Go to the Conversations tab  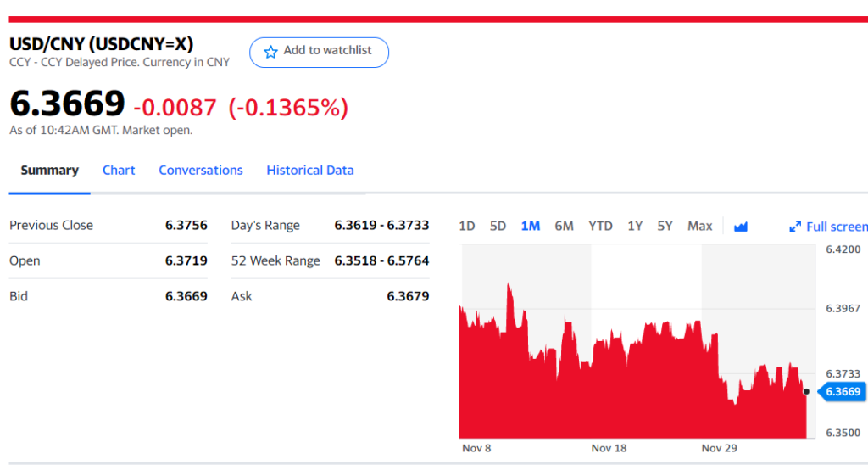coord(201,171)
